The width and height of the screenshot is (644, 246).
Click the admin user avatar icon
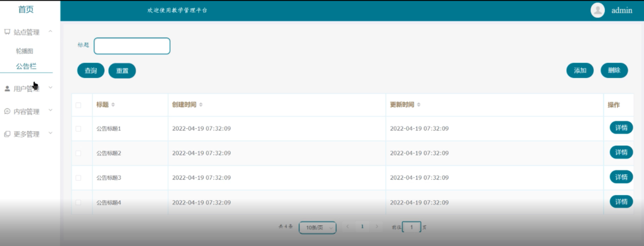pyautogui.click(x=597, y=10)
